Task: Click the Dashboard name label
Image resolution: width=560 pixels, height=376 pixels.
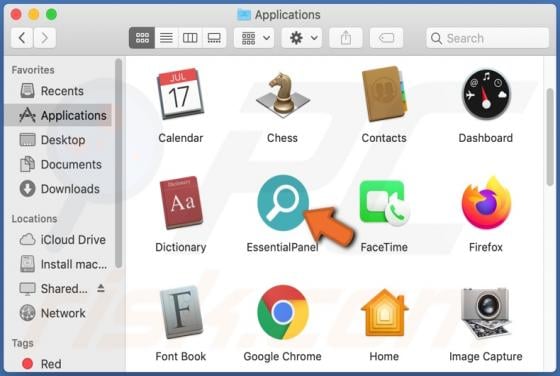Action: point(486,138)
